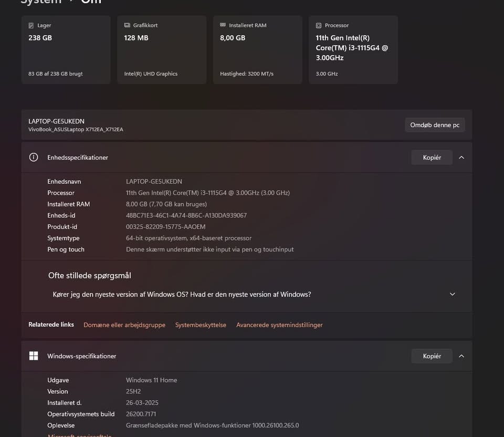504x437 pixels.
Task: Open the Systembeskyttelse link
Action: point(201,325)
